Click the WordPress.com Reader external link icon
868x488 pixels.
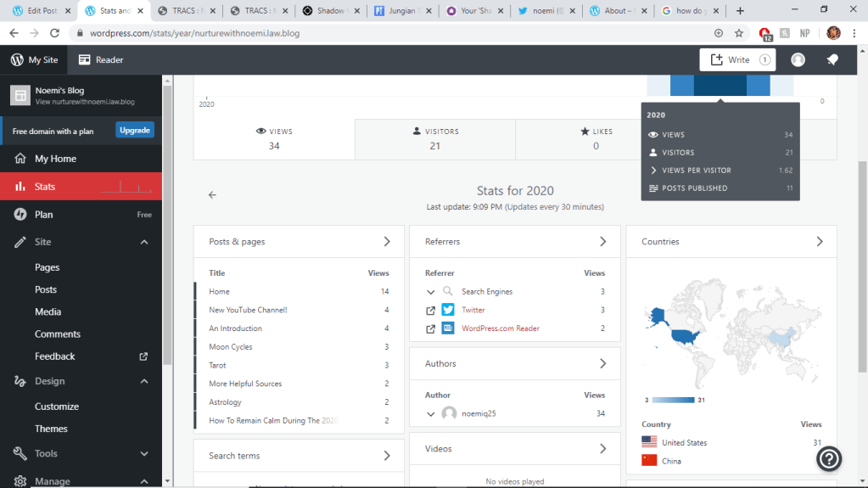click(430, 328)
